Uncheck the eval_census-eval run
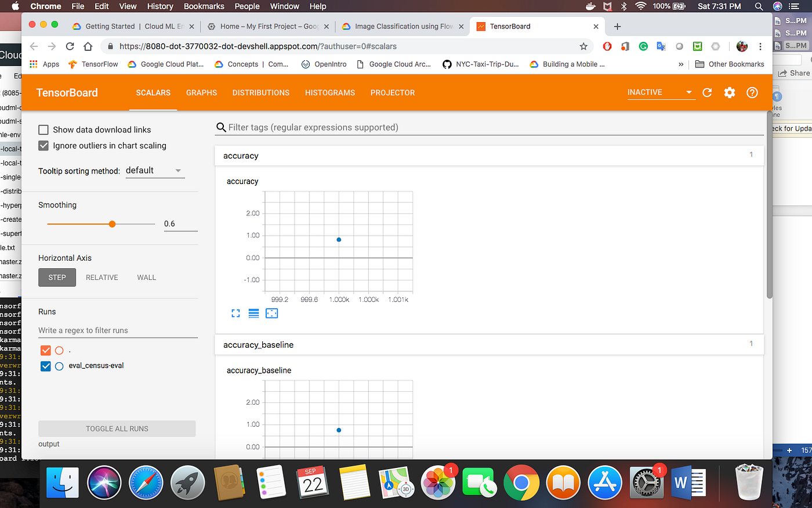812x508 pixels. point(45,366)
